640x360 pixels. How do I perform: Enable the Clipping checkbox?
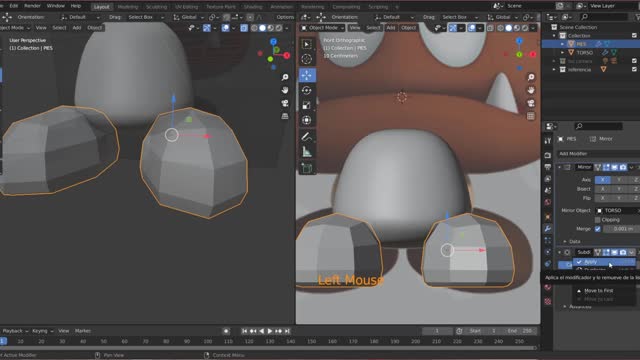[x=598, y=220]
